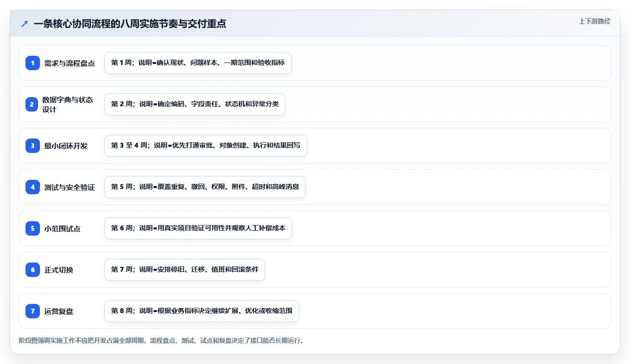Click the 上下游路径 label
The image size is (630, 364).
point(594,21)
